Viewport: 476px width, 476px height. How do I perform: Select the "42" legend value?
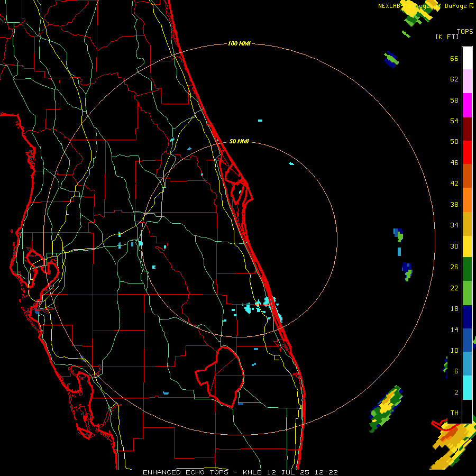click(454, 184)
